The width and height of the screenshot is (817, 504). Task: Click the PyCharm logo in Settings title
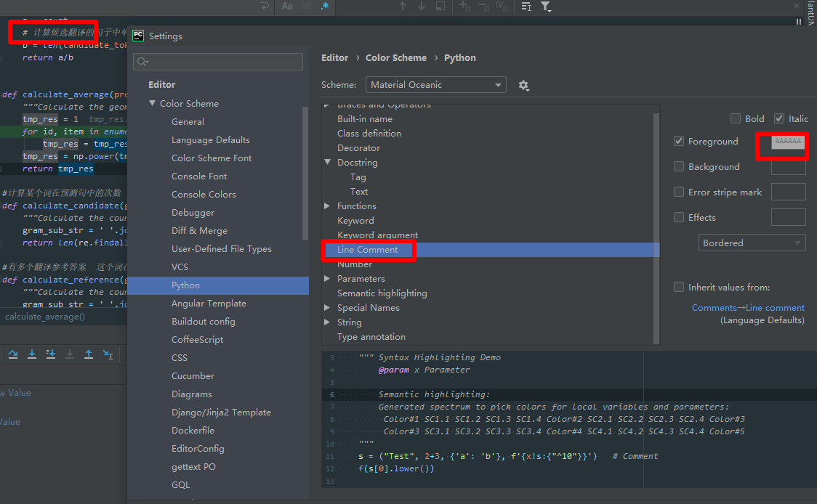(x=138, y=36)
